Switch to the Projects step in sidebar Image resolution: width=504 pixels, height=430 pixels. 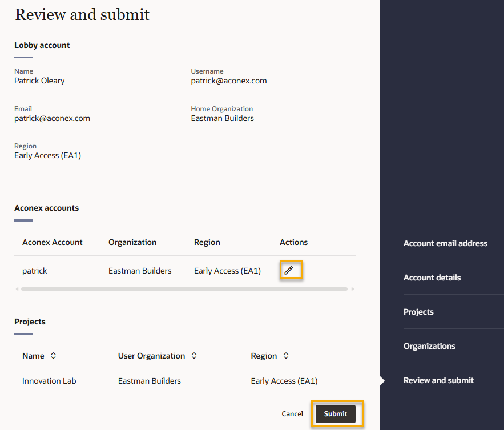[418, 312]
